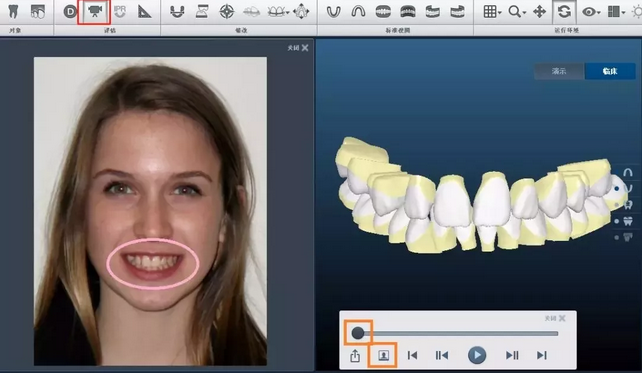Screen dimensions: 643x374
Task: Select the crosshair target tool
Action: [227, 12]
